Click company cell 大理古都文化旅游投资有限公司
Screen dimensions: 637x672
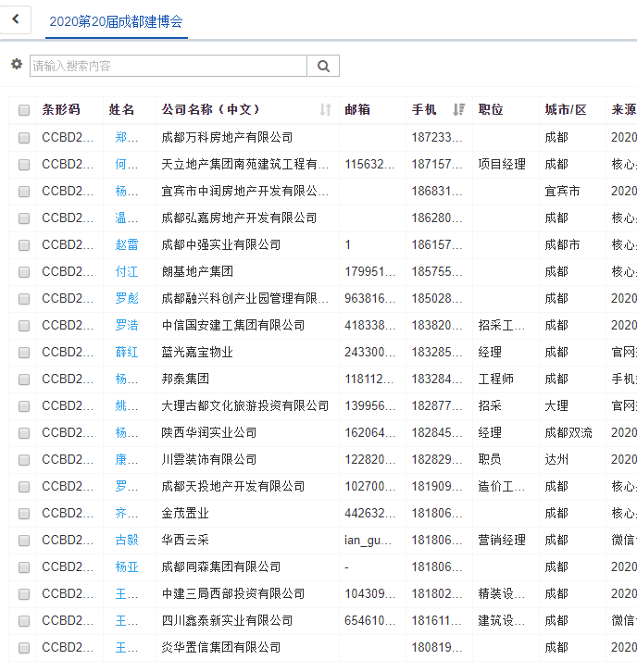245,405
